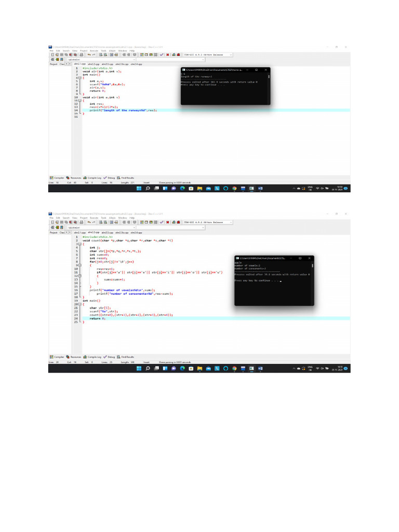Click Undo arrow in alm2.1.cpp Dev-C++ window
This screenshot has height=532, width=399.
point(89,55)
